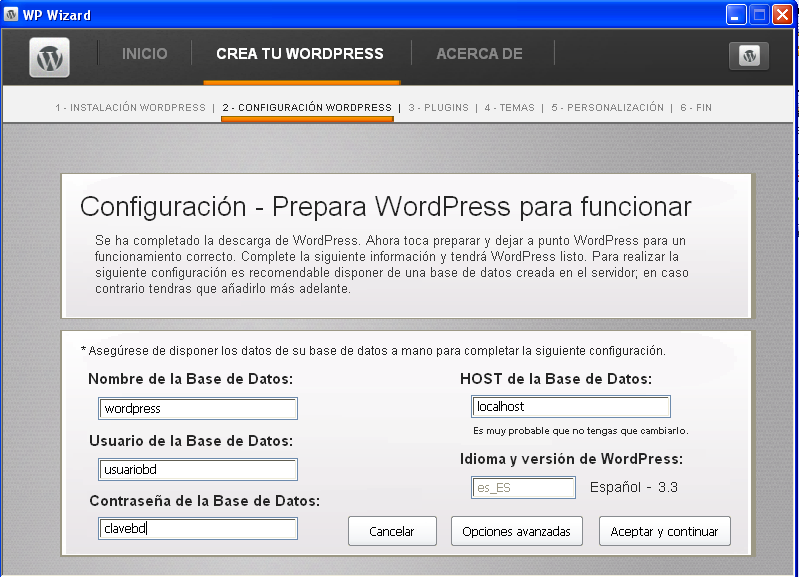
Task: Go to step 5 - Personalización
Action: [607, 107]
